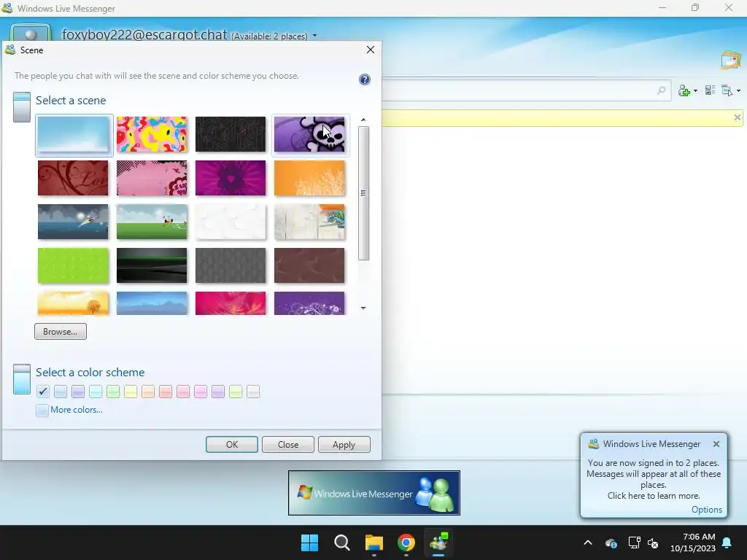Select the purple skull scene
The height and width of the screenshot is (560, 747).
click(x=309, y=135)
